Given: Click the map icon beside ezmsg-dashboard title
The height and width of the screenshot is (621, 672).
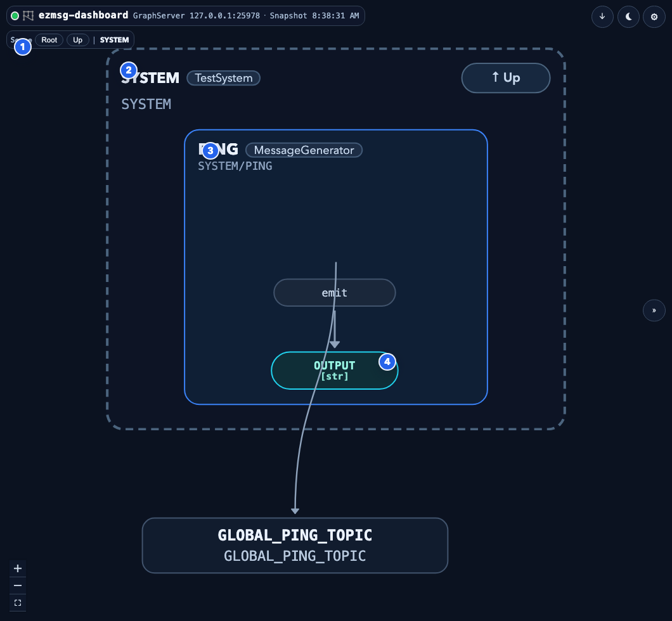Looking at the screenshot, I should [x=29, y=16].
